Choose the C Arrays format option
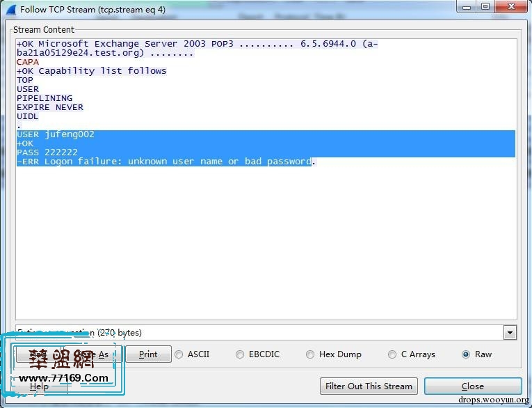 (x=392, y=354)
